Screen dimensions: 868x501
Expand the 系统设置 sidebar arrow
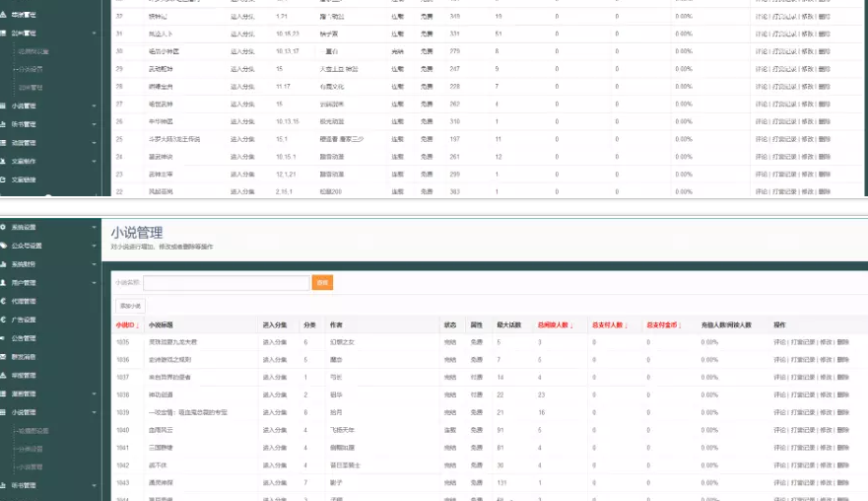(94, 227)
